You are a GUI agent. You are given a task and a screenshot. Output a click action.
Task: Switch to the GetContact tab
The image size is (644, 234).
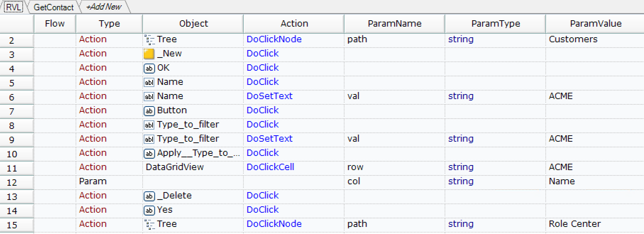click(54, 7)
